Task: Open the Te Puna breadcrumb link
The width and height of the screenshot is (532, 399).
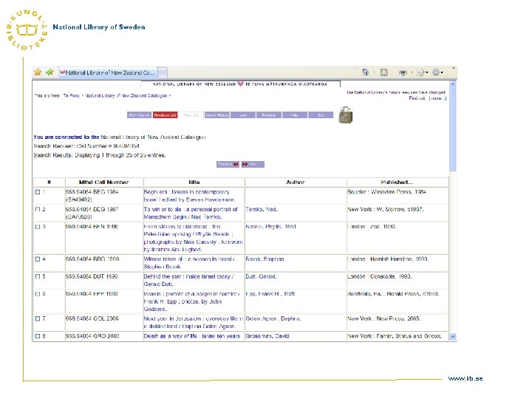Action: click(x=71, y=95)
